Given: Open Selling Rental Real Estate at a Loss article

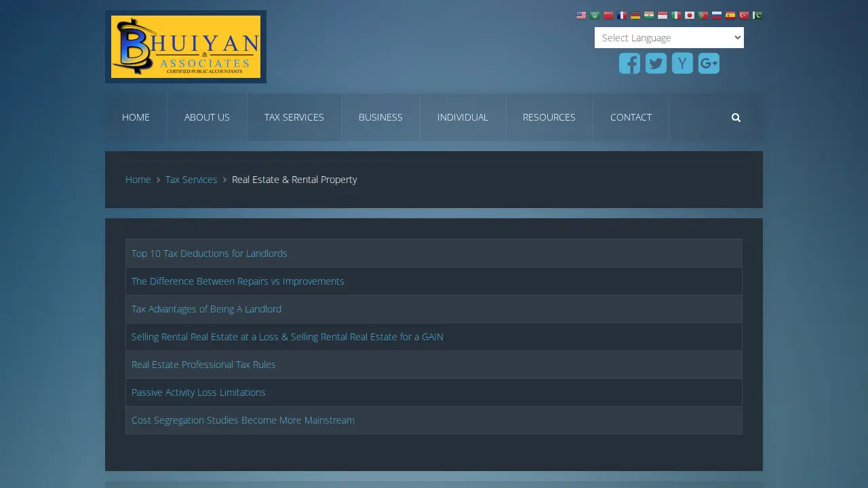Looking at the screenshot, I should coord(288,337).
